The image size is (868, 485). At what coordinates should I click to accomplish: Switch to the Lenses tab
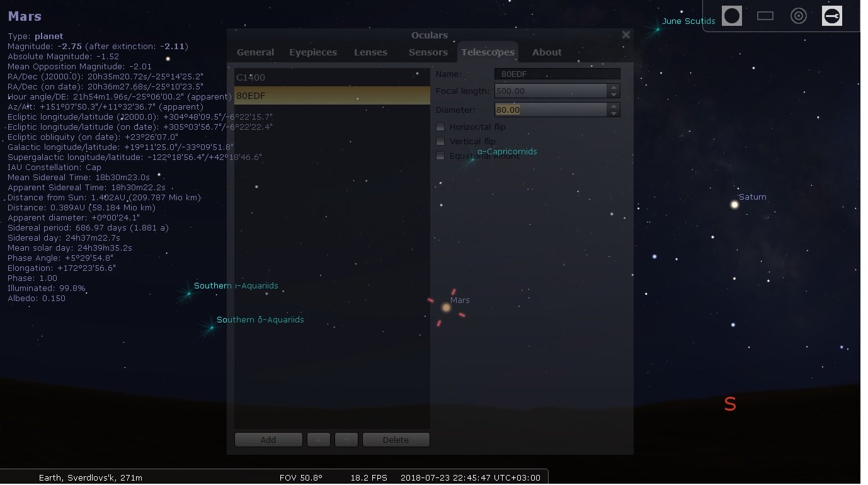click(x=370, y=52)
